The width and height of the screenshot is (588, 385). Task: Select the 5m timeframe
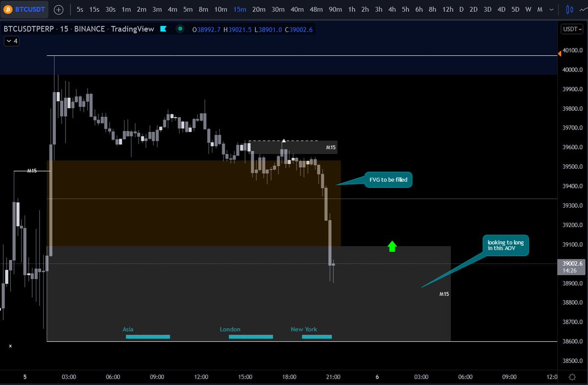(188, 9)
